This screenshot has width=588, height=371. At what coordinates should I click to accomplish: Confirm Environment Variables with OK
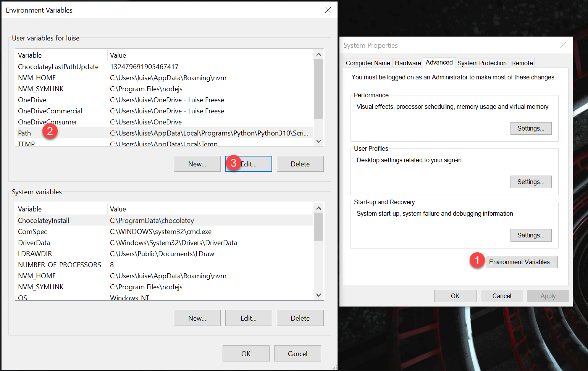point(246,353)
